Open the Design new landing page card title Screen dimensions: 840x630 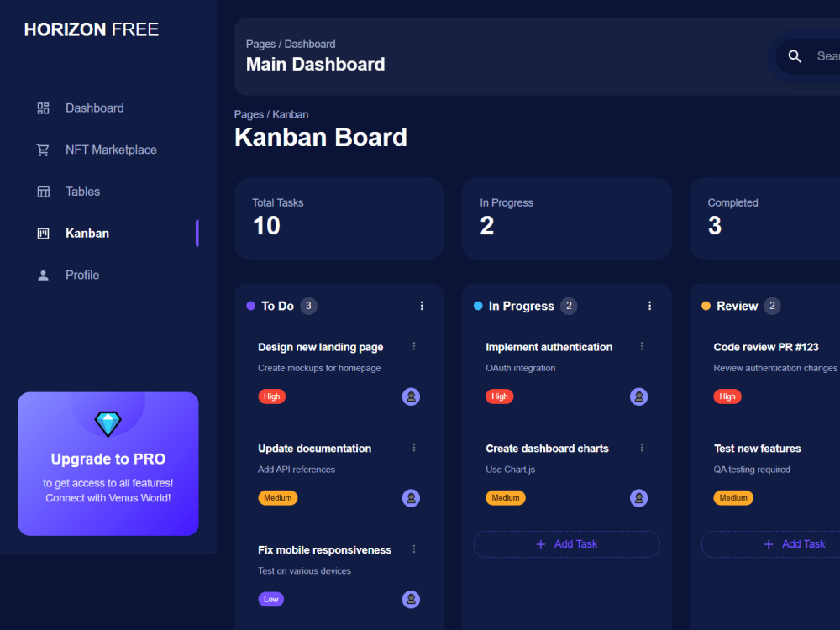tap(320, 347)
